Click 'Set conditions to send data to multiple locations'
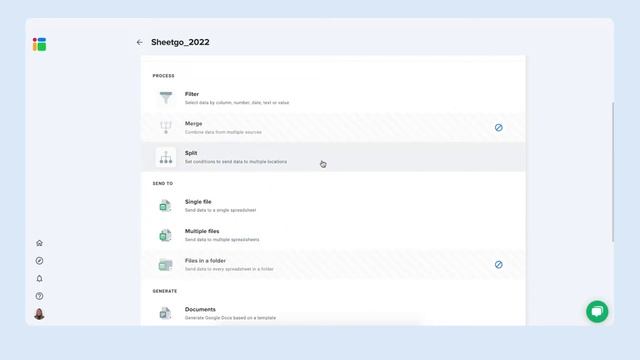 [x=236, y=162]
